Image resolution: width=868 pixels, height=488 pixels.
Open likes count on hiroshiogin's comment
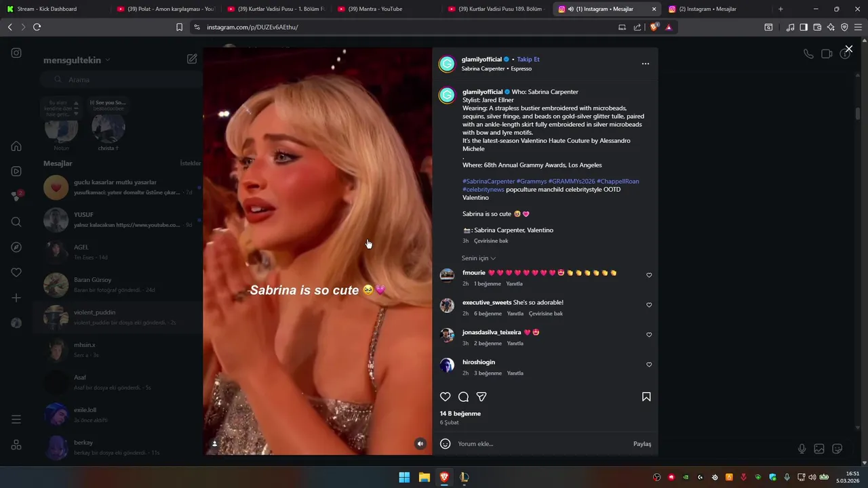488,373
